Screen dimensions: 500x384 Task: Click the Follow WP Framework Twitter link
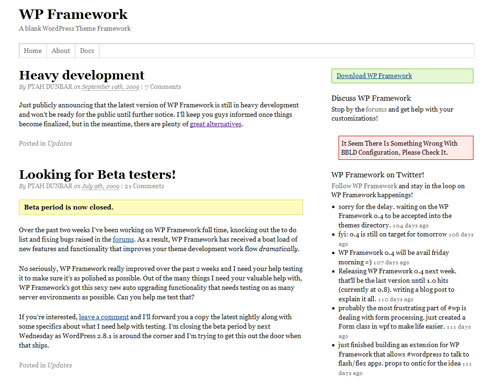pyautogui.click(x=364, y=186)
